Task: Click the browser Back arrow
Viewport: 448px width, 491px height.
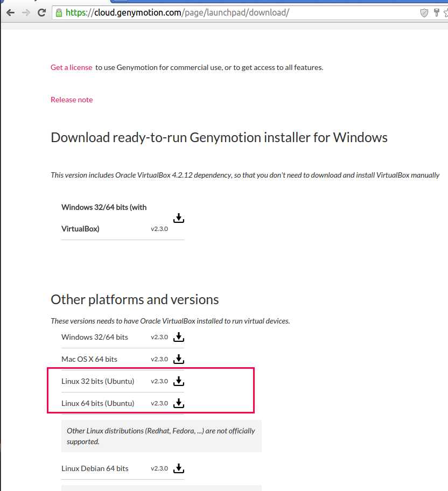Action: click(11, 12)
